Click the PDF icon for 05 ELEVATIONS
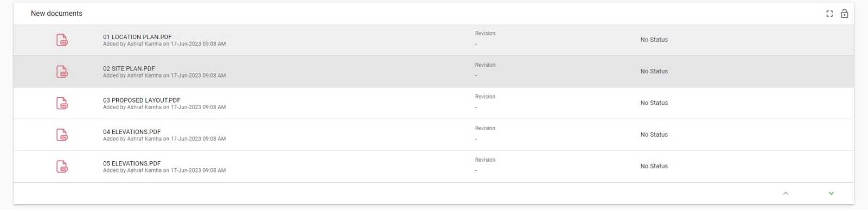868x210 pixels. (62, 166)
